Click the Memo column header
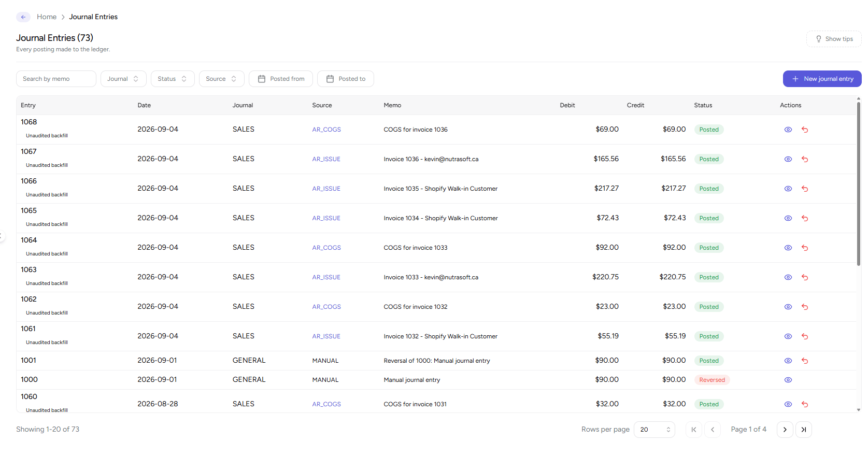This screenshot has height=470, width=868. point(392,105)
